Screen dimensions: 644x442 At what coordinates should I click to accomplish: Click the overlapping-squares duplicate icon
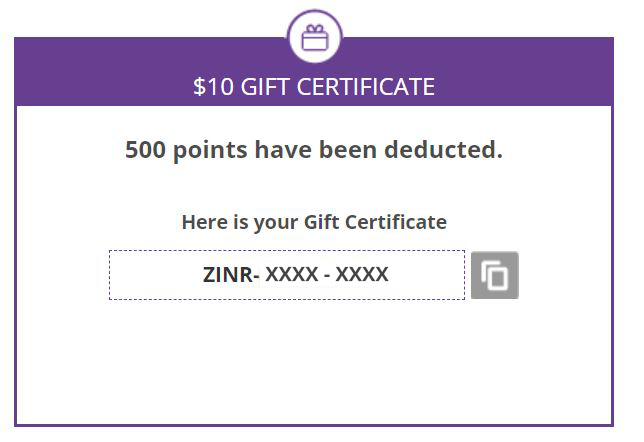[x=494, y=275]
